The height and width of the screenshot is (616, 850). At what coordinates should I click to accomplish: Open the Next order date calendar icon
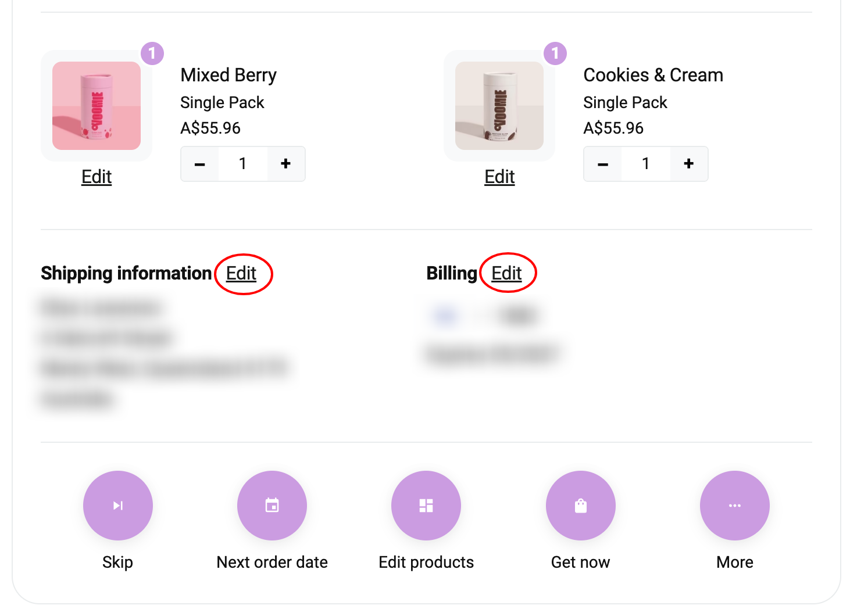click(x=272, y=506)
